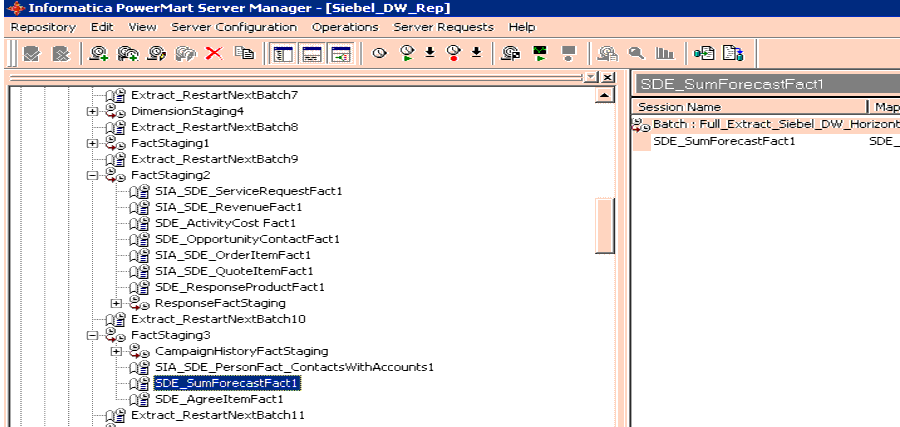900x427 pixels.
Task: Click the edit session icon with pencil
Action: (x=157, y=53)
